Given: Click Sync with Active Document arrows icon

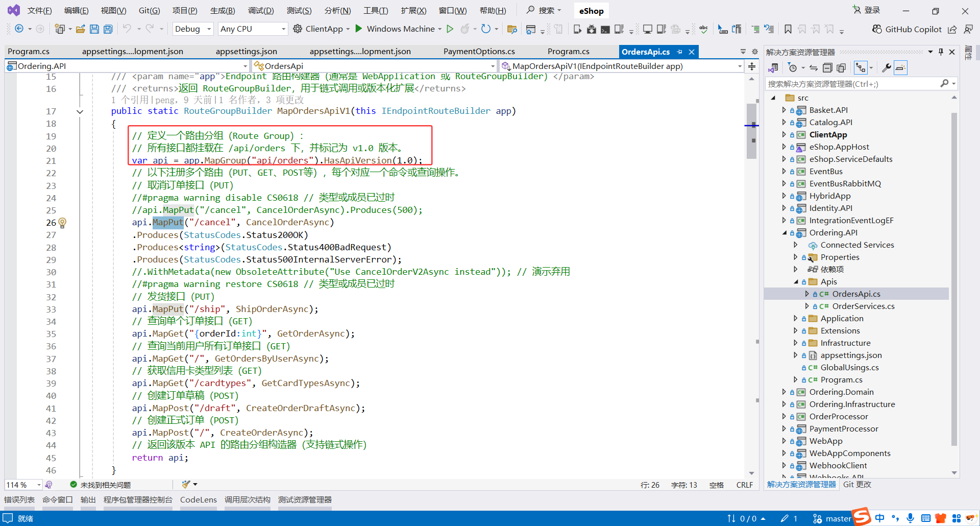Looking at the screenshot, I should tap(814, 68).
